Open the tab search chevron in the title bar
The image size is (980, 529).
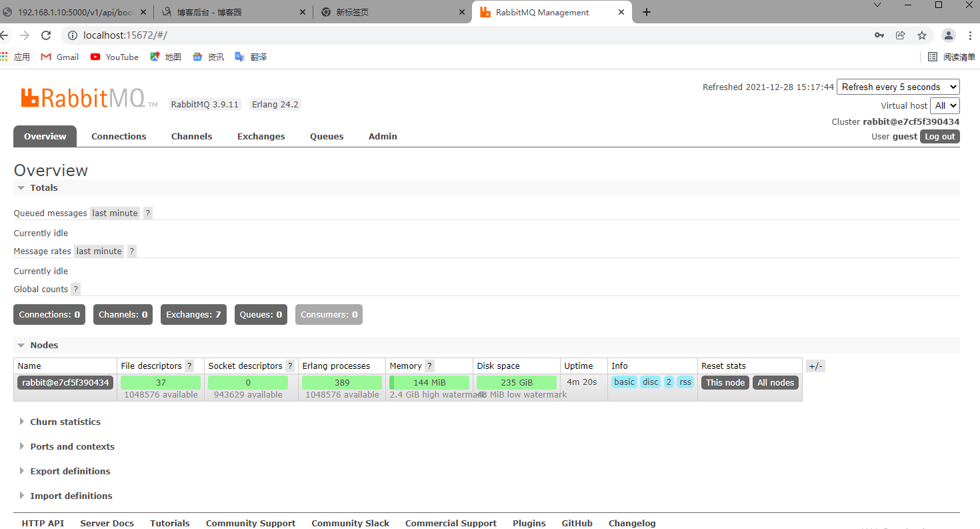(x=877, y=5)
